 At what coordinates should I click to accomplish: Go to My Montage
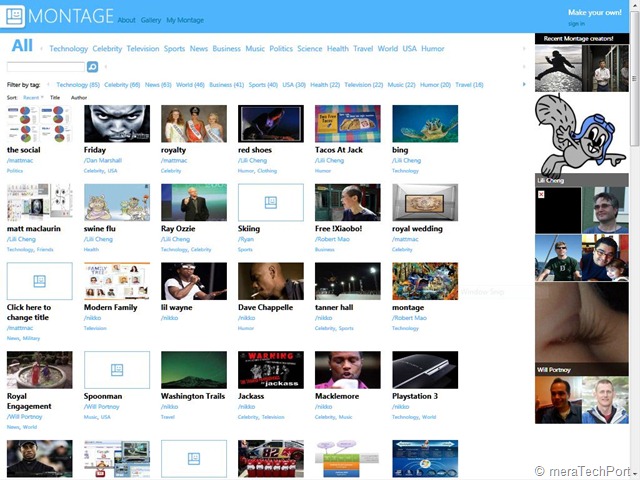click(x=185, y=20)
